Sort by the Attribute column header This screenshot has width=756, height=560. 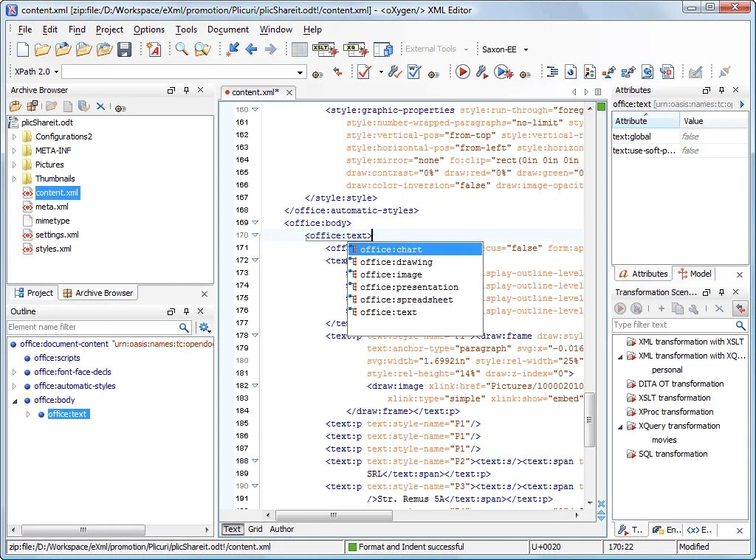[645, 120]
